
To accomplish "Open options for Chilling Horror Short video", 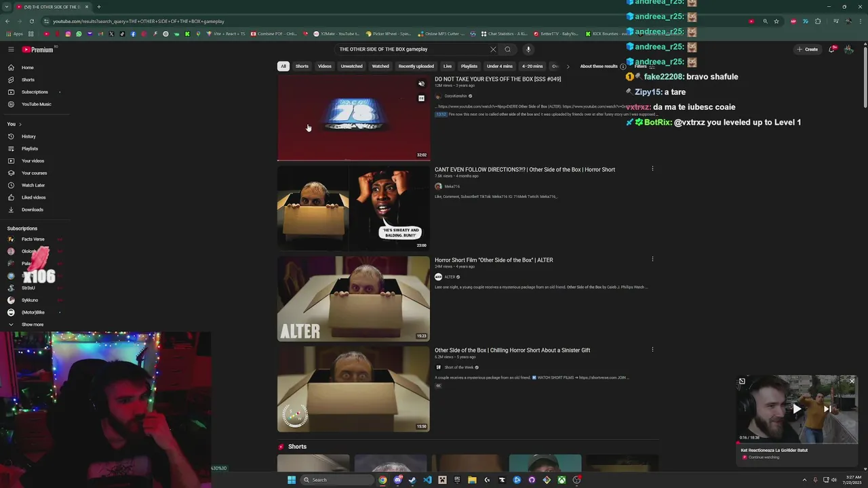I will click(652, 350).
